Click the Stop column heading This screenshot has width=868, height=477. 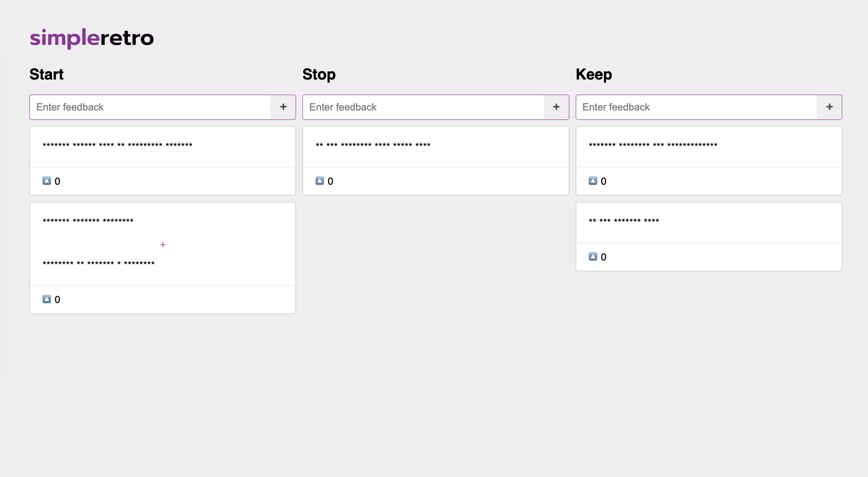(x=319, y=74)
